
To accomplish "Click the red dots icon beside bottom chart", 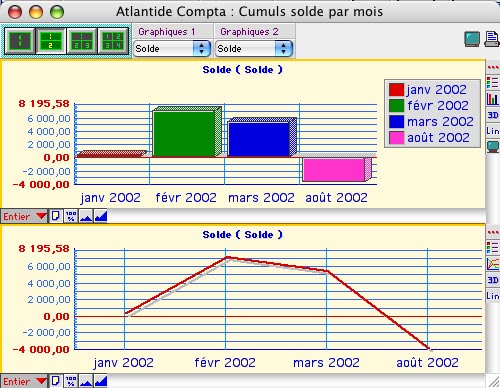I will 493,232.
